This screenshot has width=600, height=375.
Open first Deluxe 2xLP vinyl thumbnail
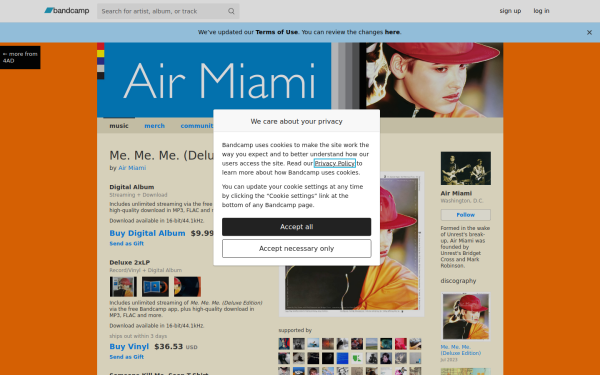(x=123, y=287)
